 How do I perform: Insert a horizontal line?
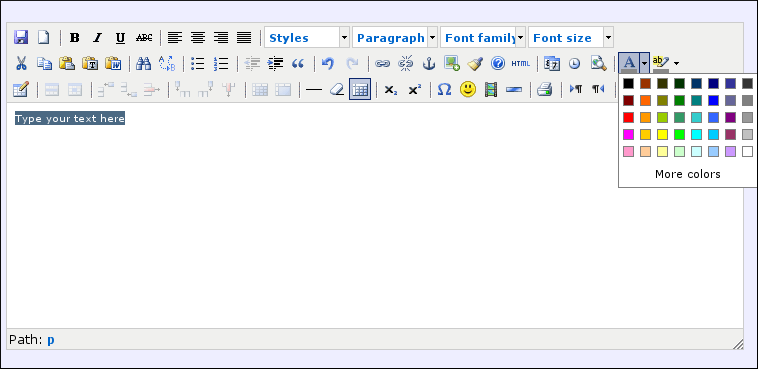[x=314, y=89]
